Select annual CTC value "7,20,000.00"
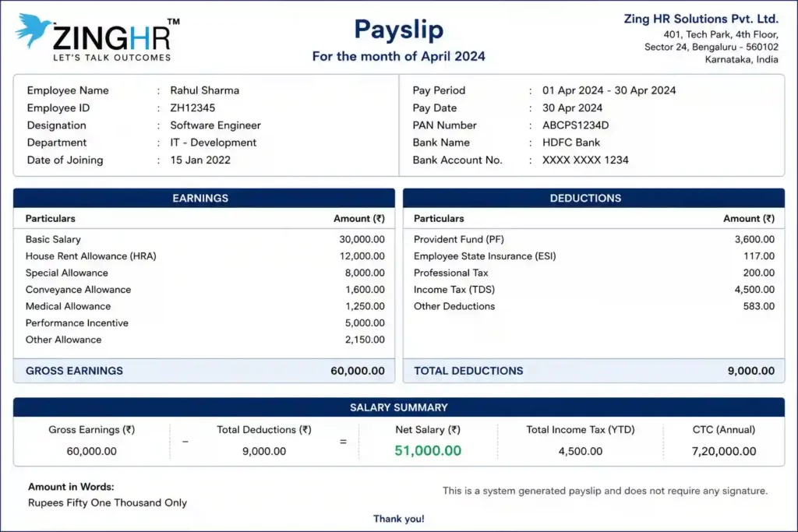 click(x=724, y=451)
